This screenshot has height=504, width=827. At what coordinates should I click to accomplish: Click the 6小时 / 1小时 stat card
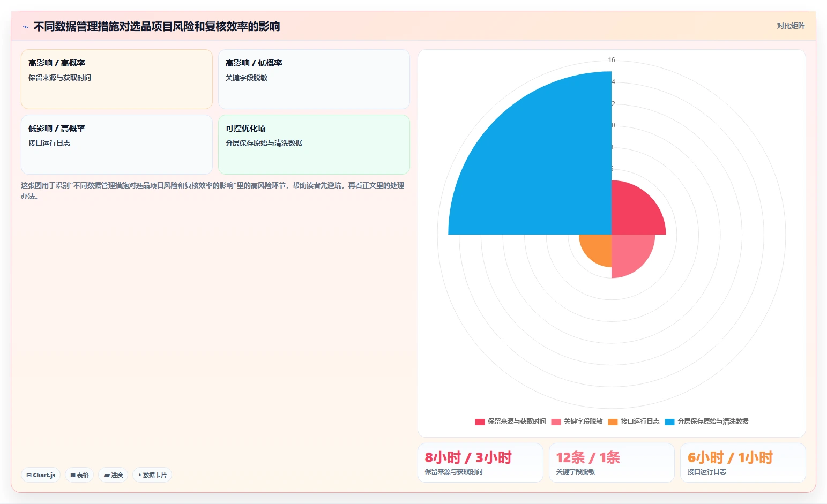click(x=743, y=463)
